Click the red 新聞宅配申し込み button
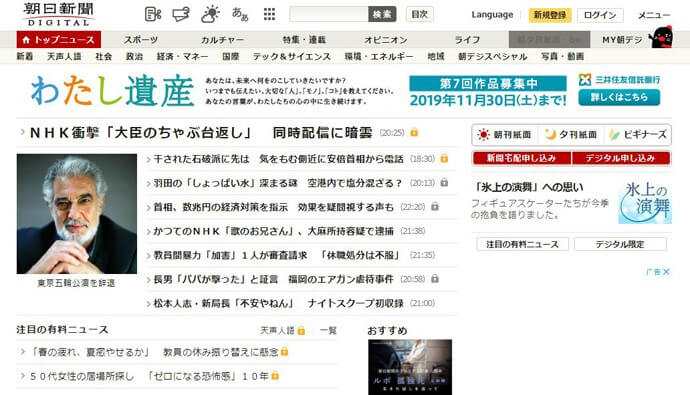Viewport: 690px width, 395px height. (x=521, y=158)
